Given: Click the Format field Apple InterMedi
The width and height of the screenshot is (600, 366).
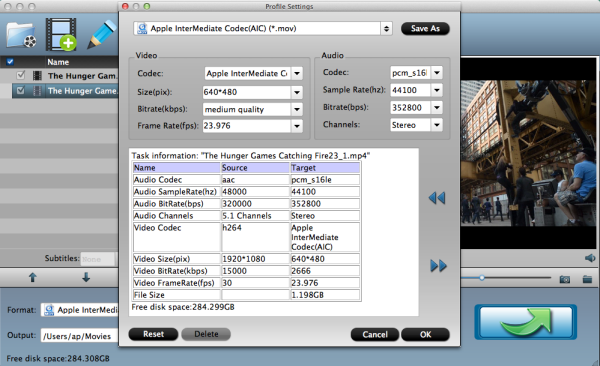Looking at the screenshot, I should [80, 310].
